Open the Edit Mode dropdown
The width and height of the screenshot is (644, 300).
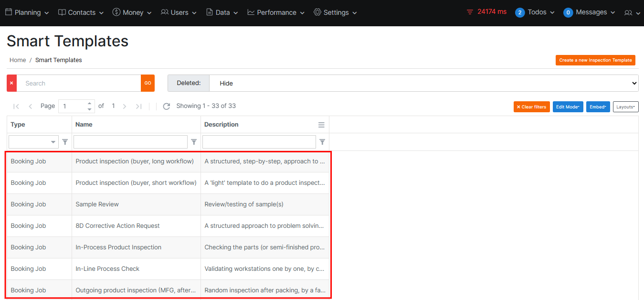[x=568, y=107]
